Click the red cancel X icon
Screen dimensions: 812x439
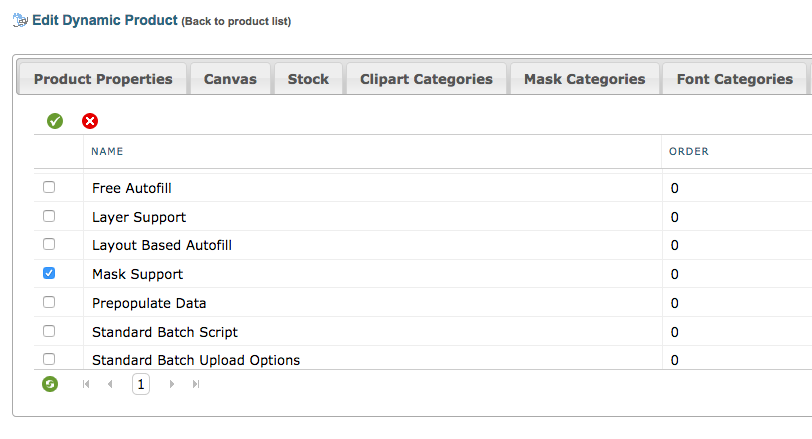[90, 121]
